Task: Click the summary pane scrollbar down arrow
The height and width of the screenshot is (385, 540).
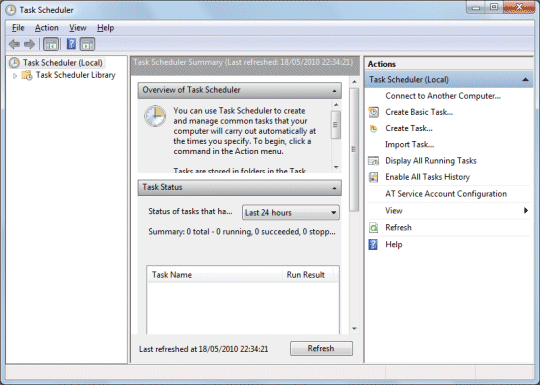Action: click(x=354, y=329)
